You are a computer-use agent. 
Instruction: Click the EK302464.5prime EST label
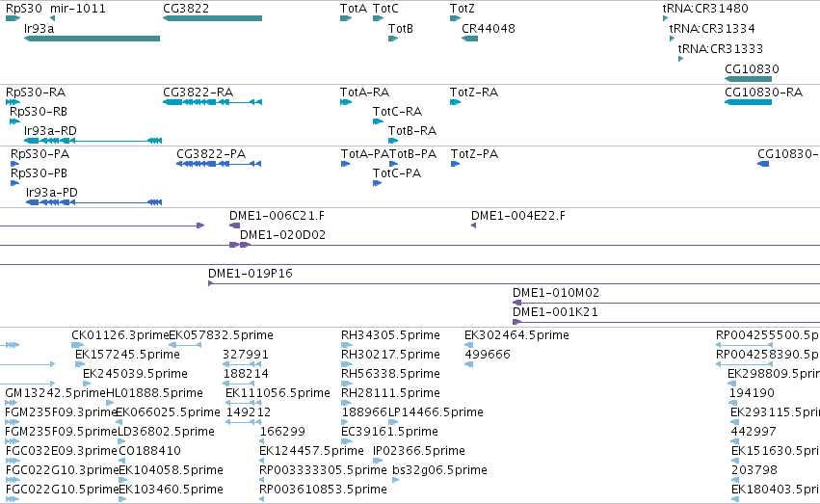[x=516, y=335]
